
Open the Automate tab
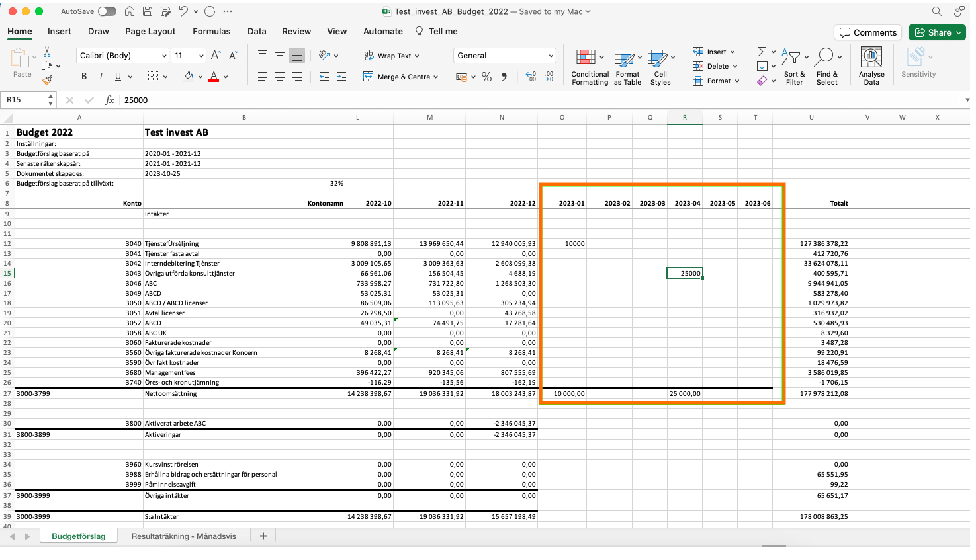click(382, 31)
